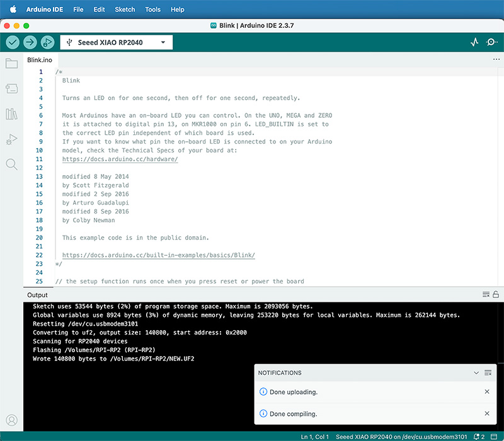Click 'Turns an LED on' comment line

click(181, 98)
